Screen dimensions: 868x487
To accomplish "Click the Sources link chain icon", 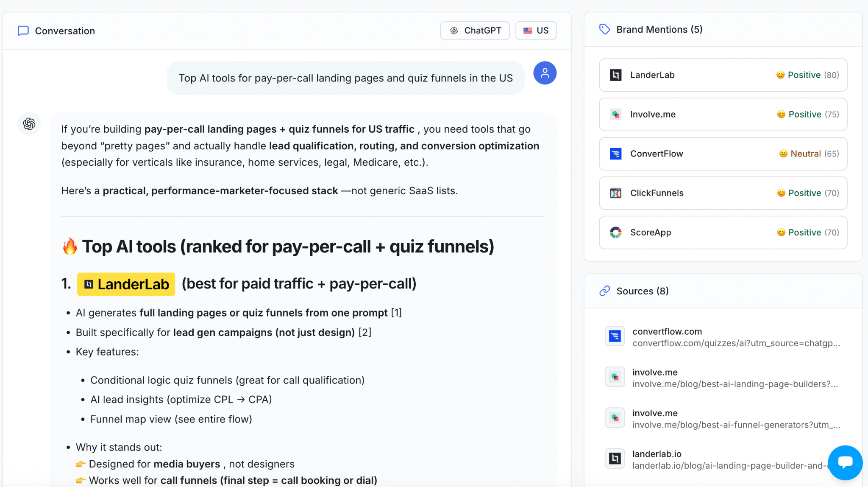I will coord(604,291).
